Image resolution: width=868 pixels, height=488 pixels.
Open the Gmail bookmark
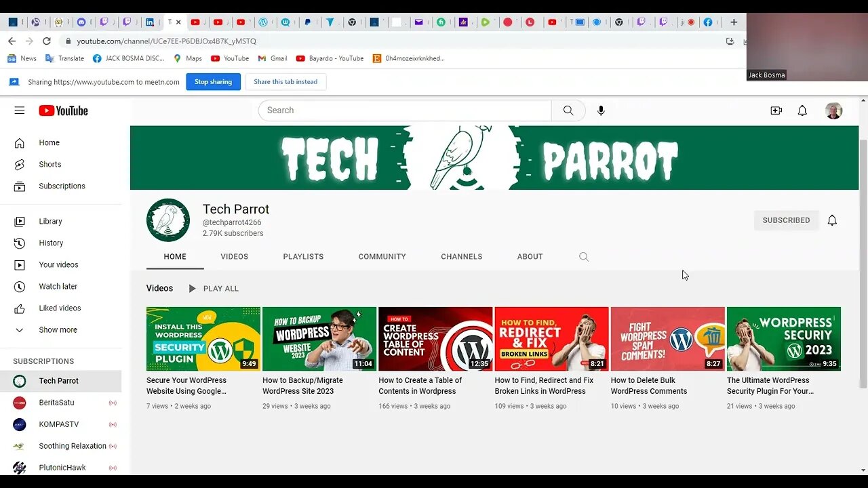(273, 58)
